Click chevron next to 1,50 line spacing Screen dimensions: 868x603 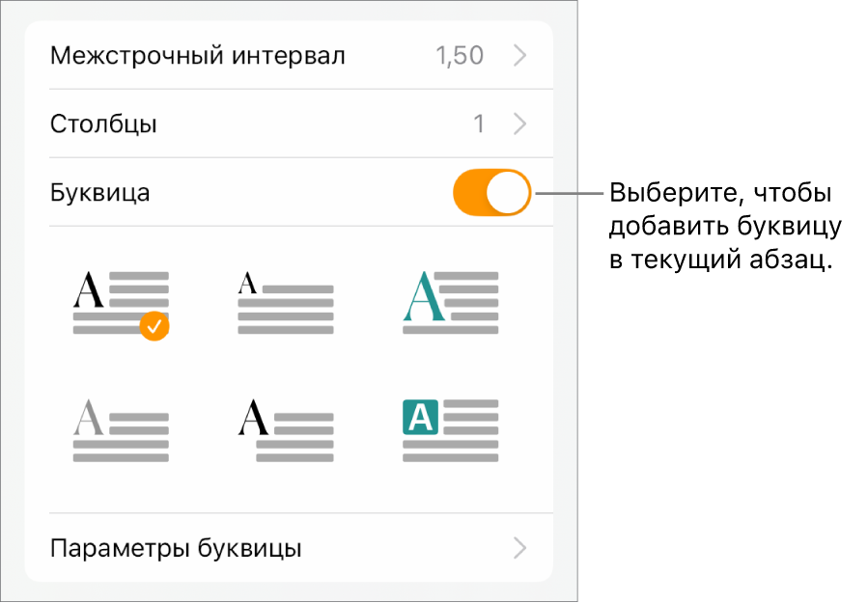519,55
